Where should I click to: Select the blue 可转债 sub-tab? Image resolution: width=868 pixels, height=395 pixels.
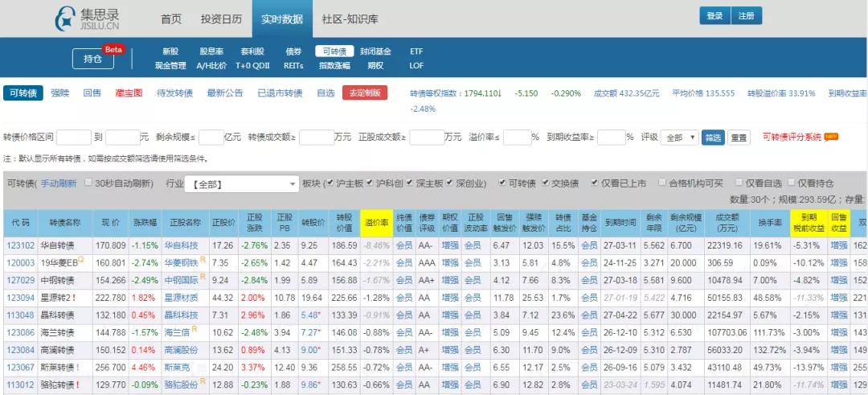click(23, 93)
